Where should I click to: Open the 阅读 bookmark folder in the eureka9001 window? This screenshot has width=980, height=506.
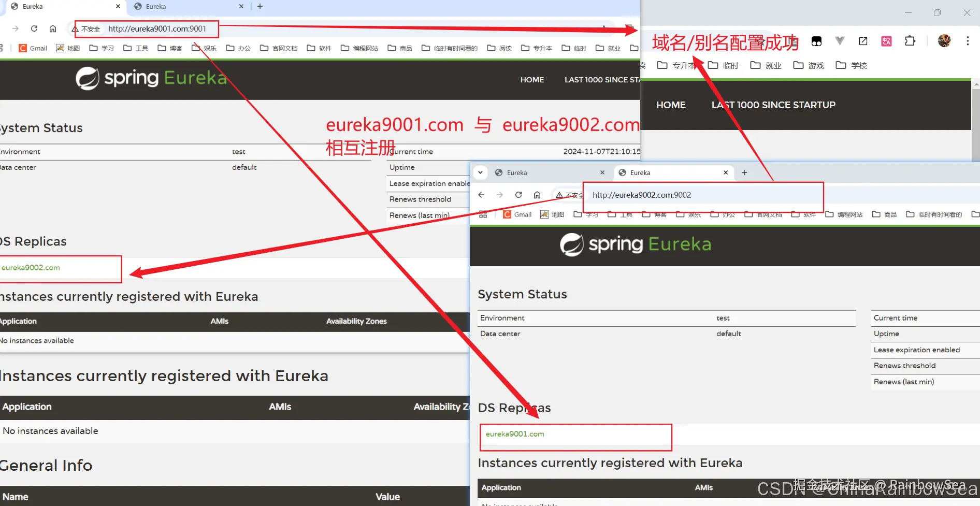(499, 48)
